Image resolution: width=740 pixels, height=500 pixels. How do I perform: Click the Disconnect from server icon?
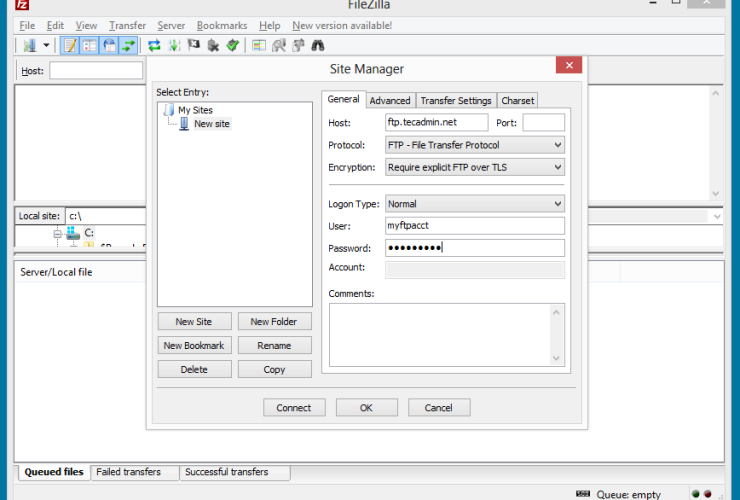click(x=213, y=45)
